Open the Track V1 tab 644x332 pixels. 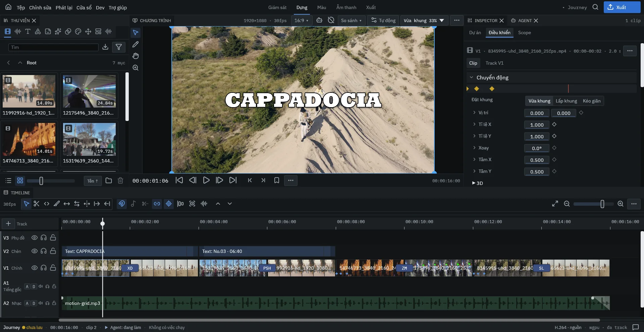click(x=494, y=63)
